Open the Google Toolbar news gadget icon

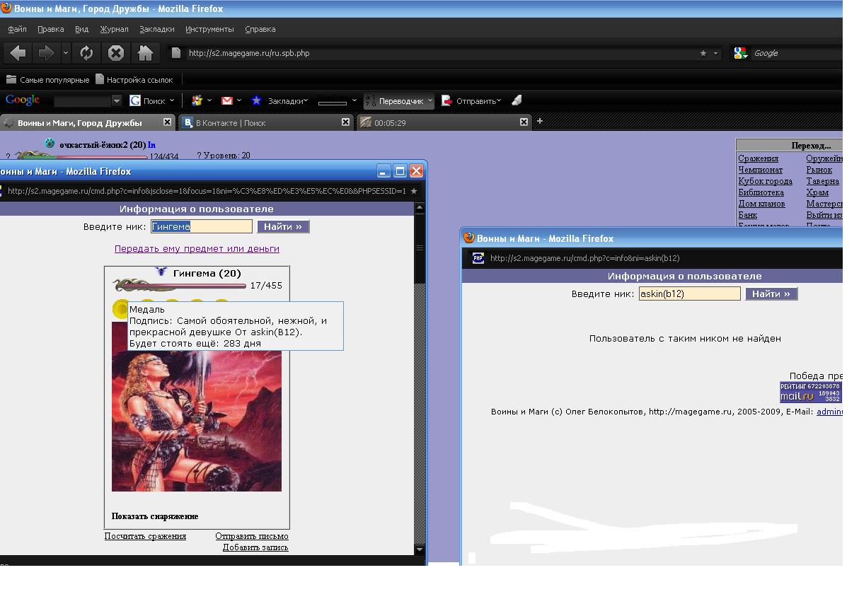(197, 100)
